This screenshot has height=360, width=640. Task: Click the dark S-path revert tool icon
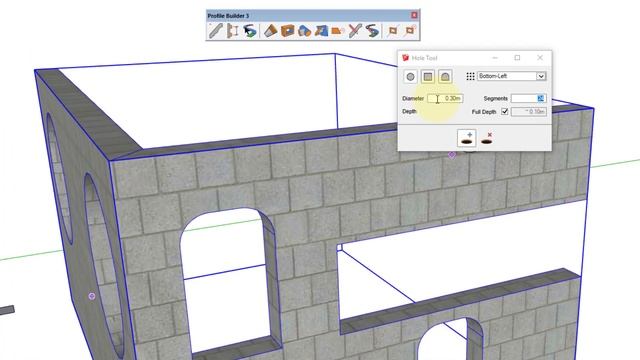point(372,31)
